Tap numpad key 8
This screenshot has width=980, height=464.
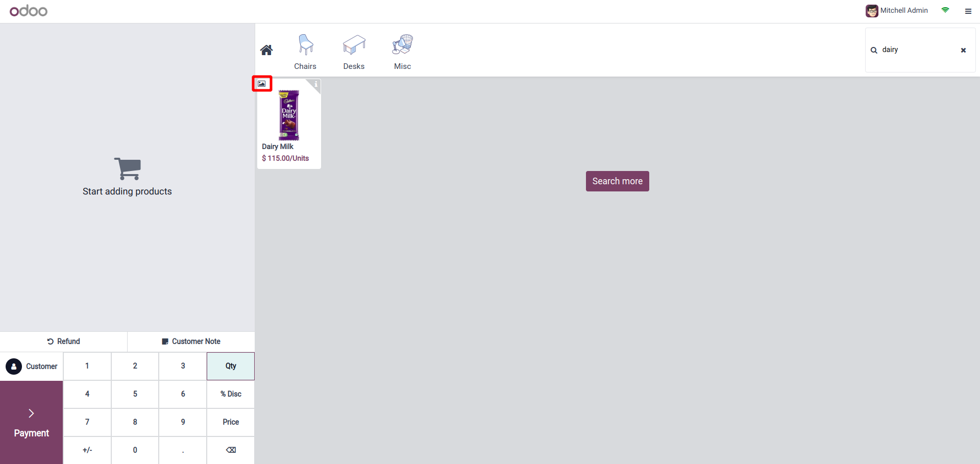pos(135,422)
